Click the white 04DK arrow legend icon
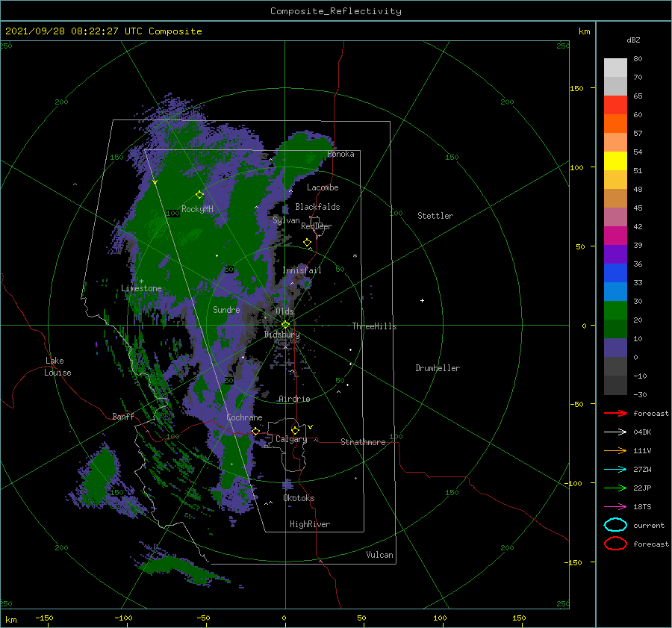This screenshot has width=672, height=628. [615, 432]
